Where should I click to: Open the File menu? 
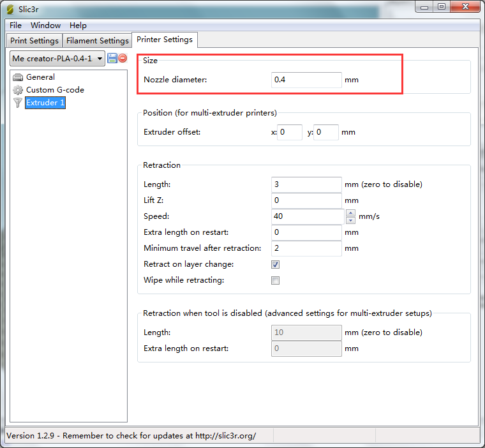click(x=15, y=26)
